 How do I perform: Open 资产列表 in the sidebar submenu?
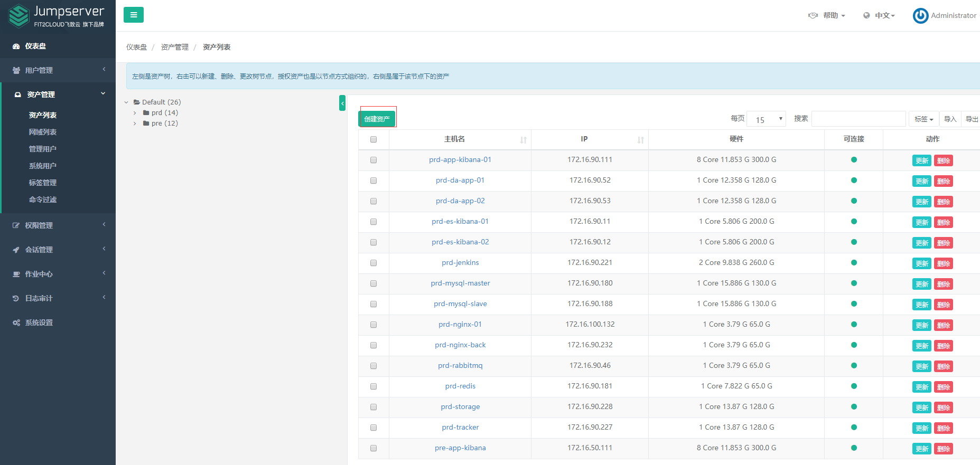43,115
